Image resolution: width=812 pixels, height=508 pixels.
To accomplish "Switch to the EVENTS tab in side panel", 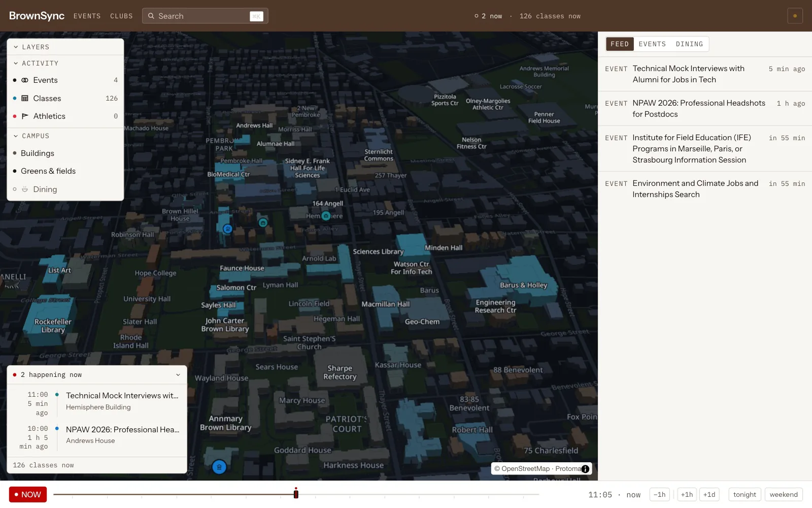I will [x=652, y=44].
